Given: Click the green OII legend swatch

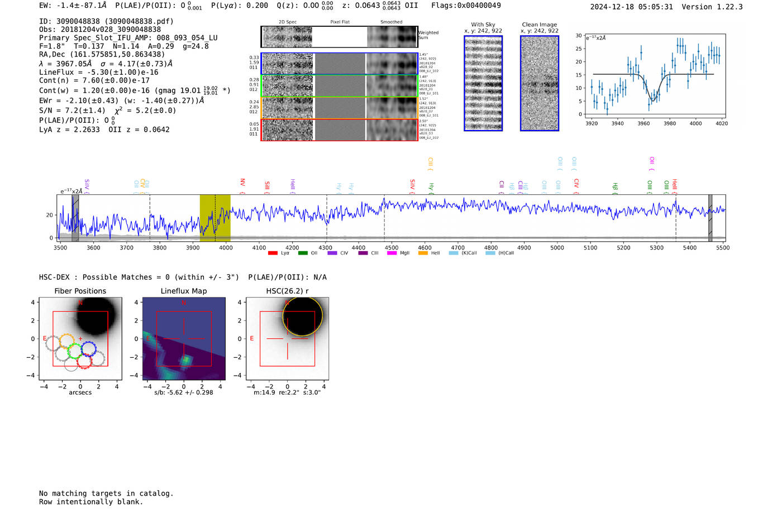Looking at the screenshot, I should (x=303, y=253).
